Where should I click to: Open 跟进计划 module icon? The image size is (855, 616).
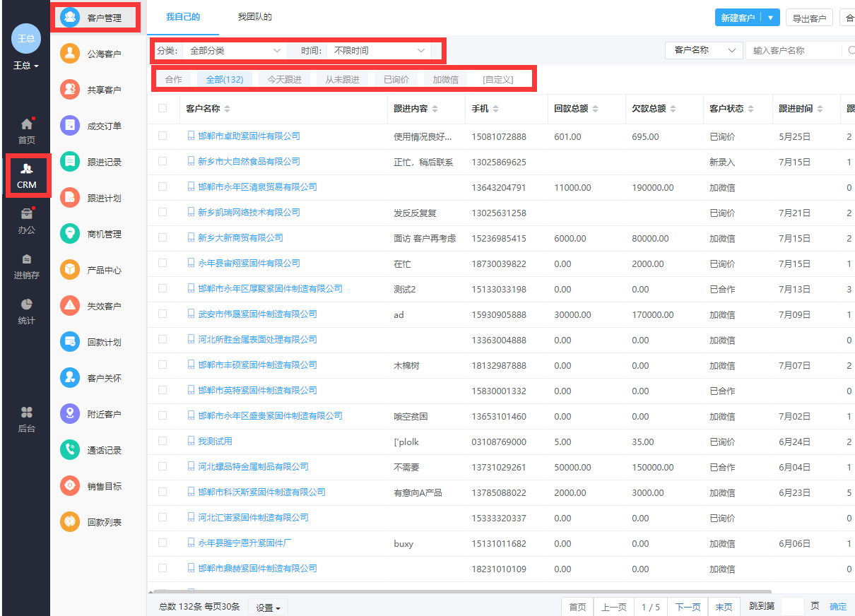70,198
